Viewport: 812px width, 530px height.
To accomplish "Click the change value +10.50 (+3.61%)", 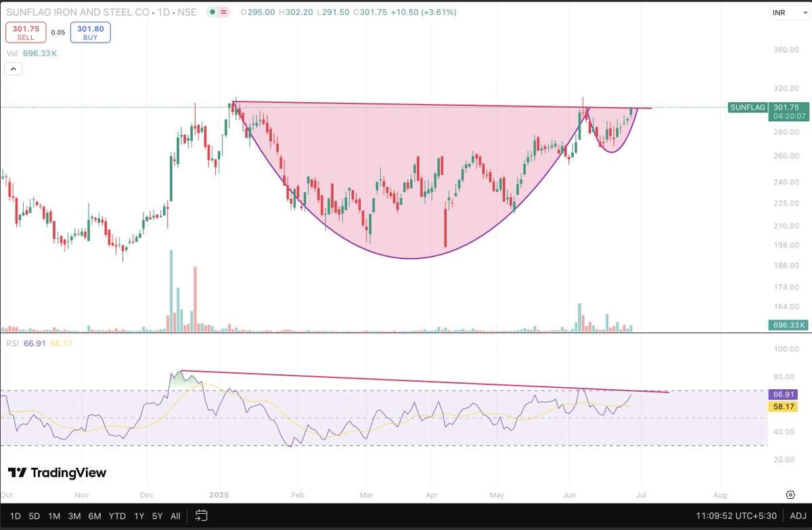I will [422, 13].
